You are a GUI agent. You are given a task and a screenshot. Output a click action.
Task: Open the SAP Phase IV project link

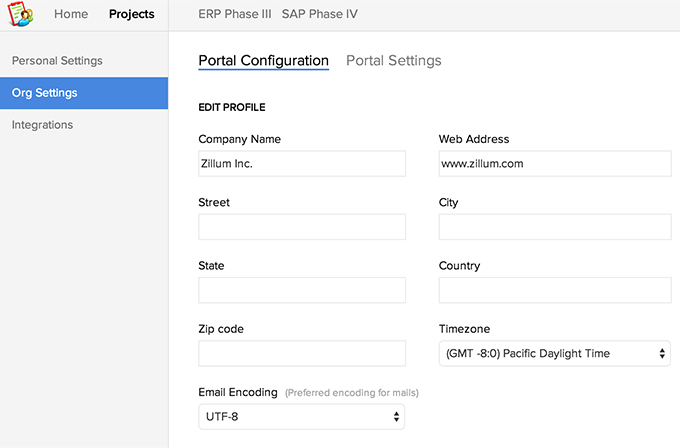[320, 14]
